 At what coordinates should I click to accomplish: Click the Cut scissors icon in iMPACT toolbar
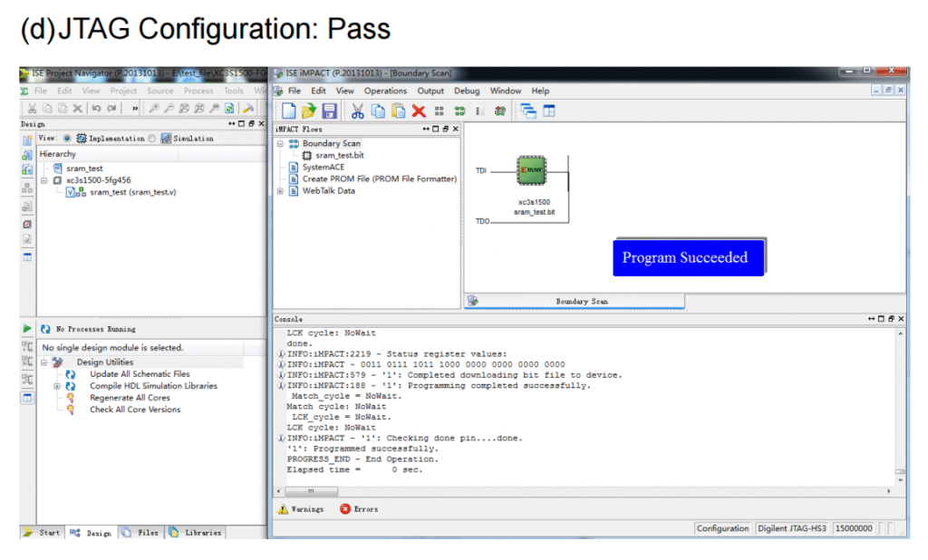coord(357,111)
